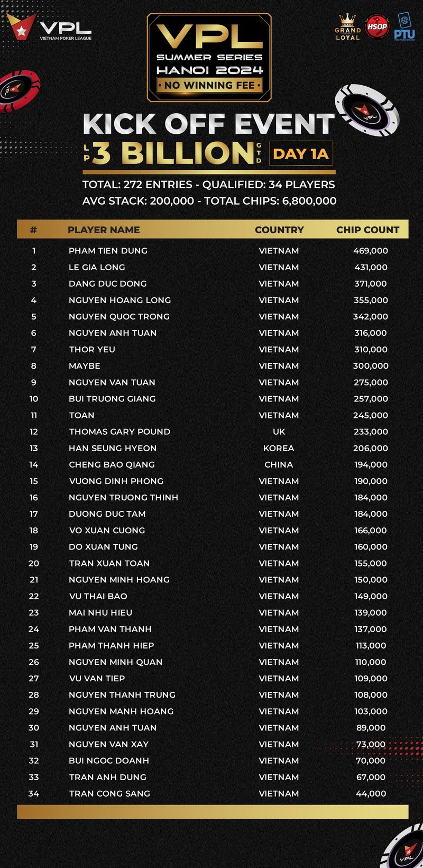Click the Grand Loyal crown logo

tap(347, 27)
